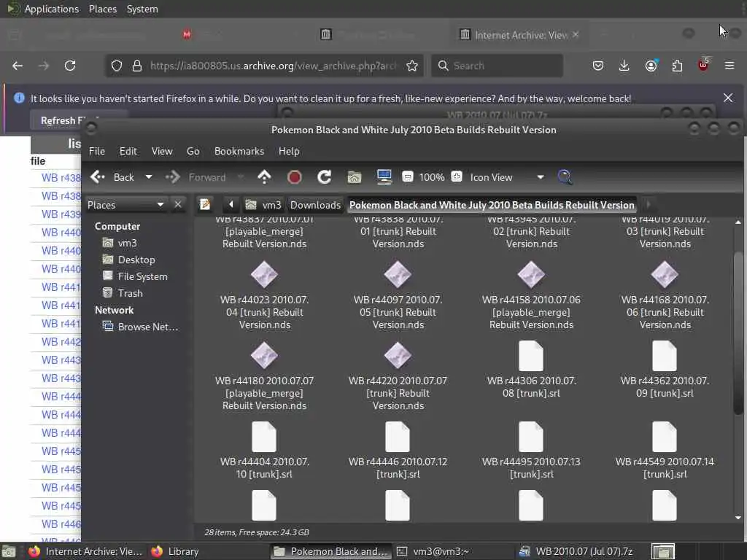Select the WB r44495 2010.07.13 srl file icon
Viewport: 747px width, 560px height.
point(531,437)
